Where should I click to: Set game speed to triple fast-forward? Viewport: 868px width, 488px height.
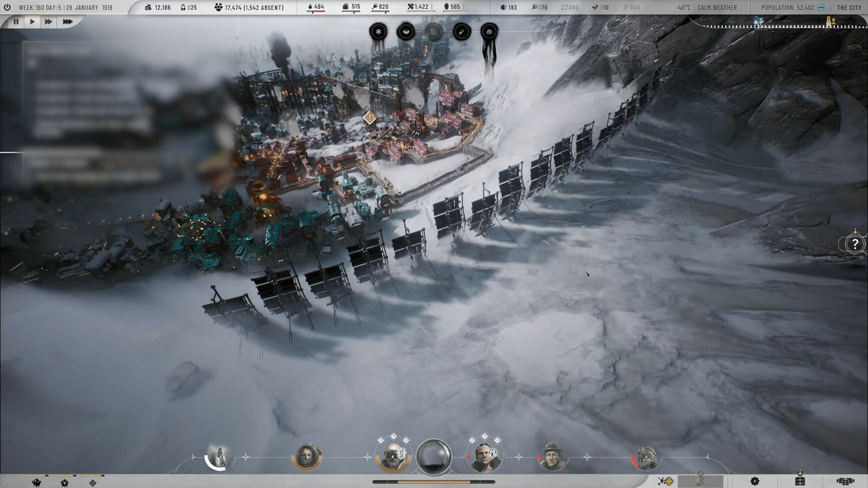tap(67, 21)
